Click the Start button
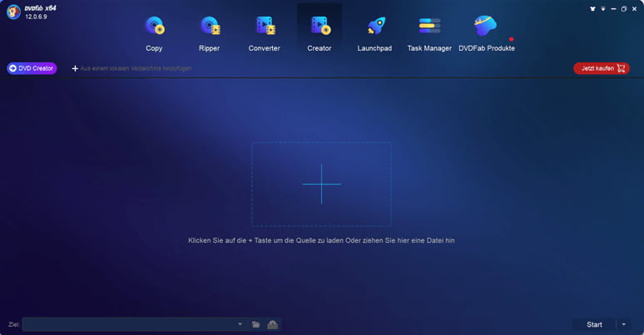The image size is (644, 335). point(594,324)
